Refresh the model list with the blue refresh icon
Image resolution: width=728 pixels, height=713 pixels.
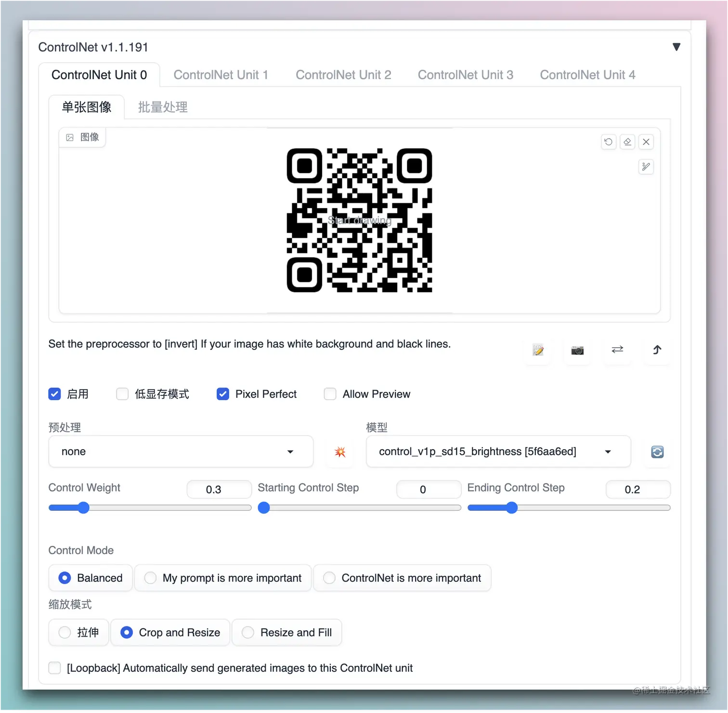[x=657, y=452]
